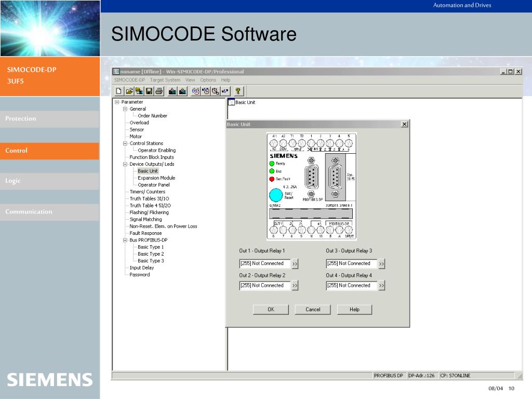Click the red Gen. Fault LED on device

[272, 179]
